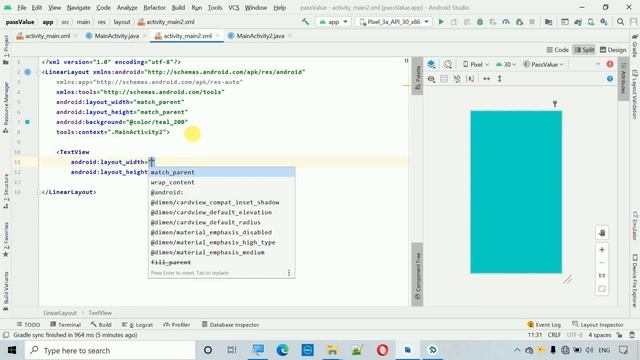Image resolution: width=640 pixels, height=360 pixels.
Task: Click zoom to fit screen icon
Action: pos(602,289)
